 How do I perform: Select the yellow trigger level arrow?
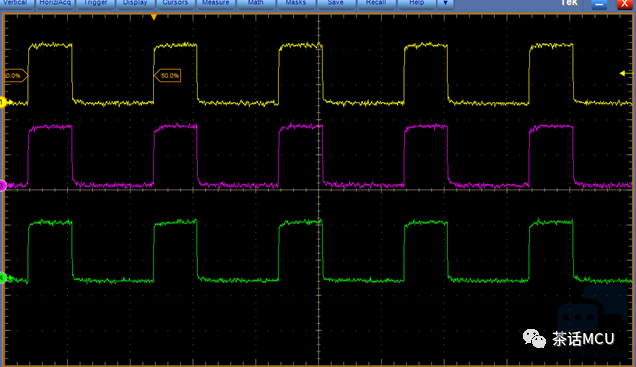(626, 73)
